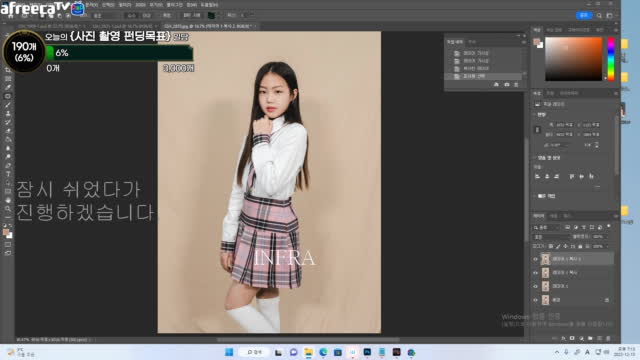
Task: Select the Zoom tool in the toolbar
Action: [x=8, y=209]
